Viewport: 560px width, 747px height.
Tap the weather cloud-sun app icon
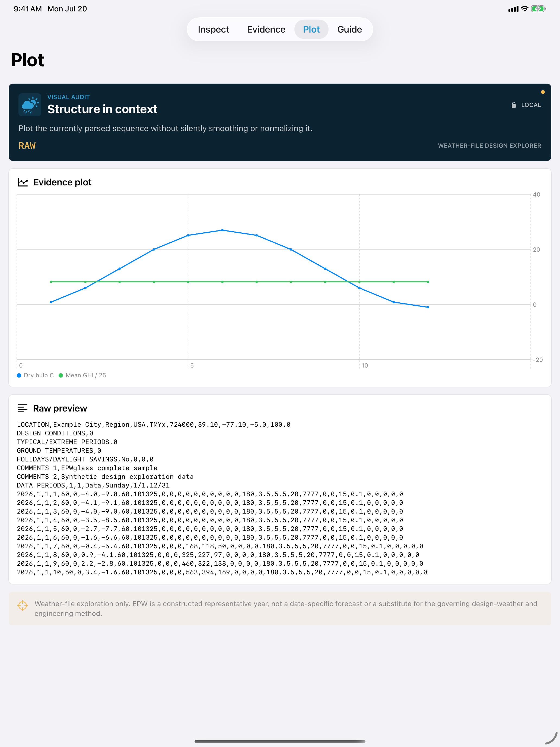click(30, 105)
